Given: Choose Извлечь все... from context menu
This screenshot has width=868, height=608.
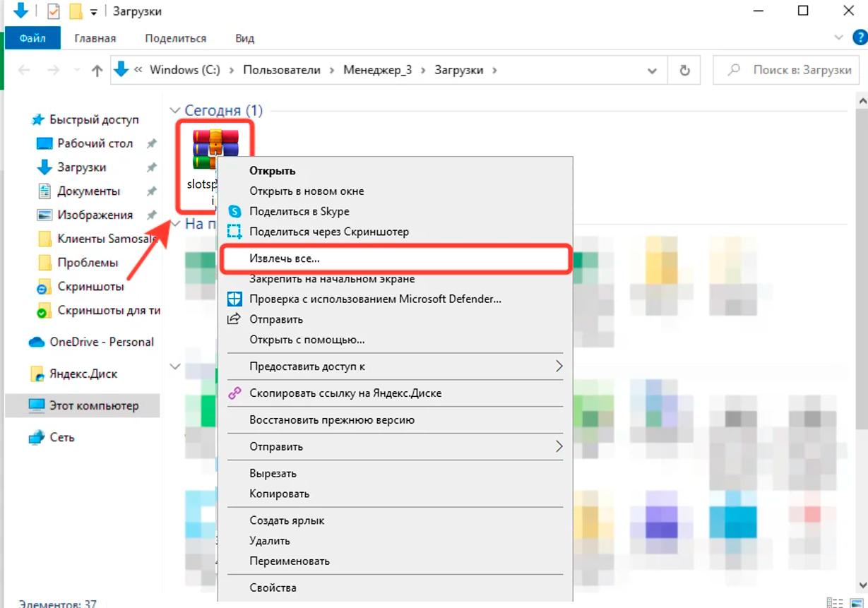Looking at the screenshot, I should (284, 259).
